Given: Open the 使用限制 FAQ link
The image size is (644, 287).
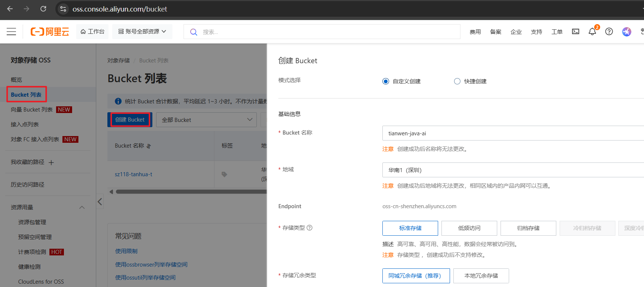Looking at the screenshot, I should point(126,251).
